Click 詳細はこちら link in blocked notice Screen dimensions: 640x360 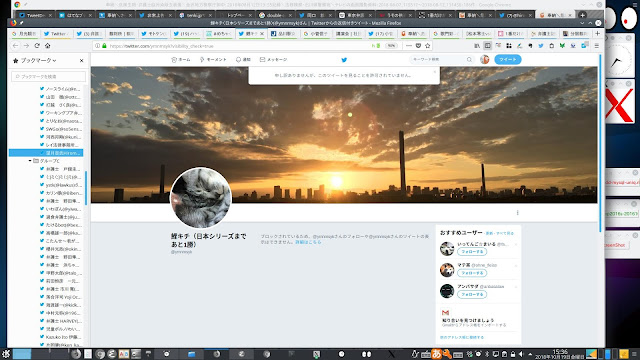pos(308,242)
